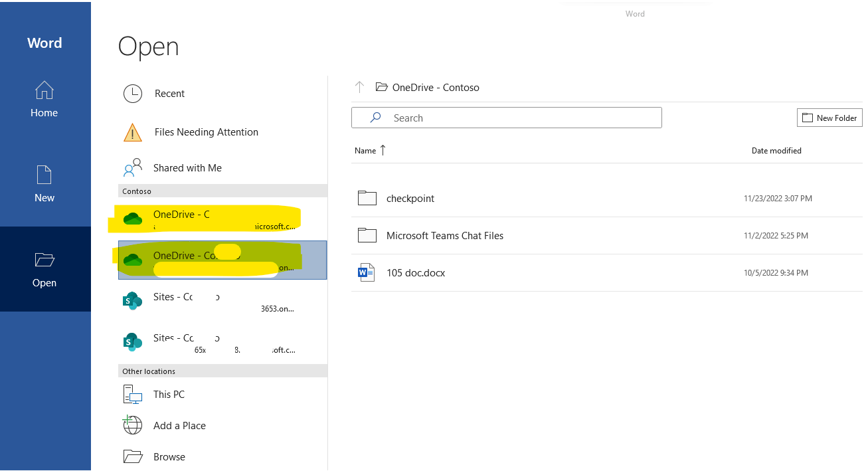Open Microsoft Teams Chat Files folder name
Image resolution: width=868 pixels, height=471 pixels.
click(445, 236)
